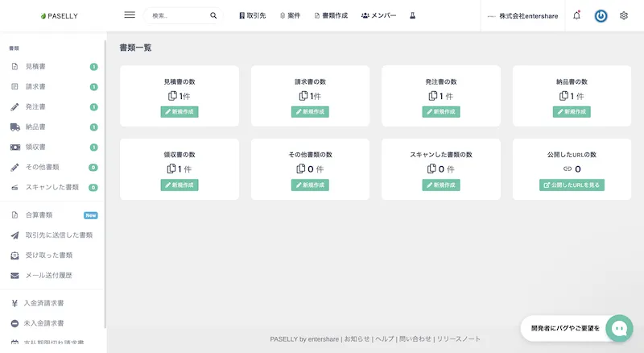Select 書類作成 in the top navigation
The height and width of the screenshot is (353, 644).
point(330,15)
